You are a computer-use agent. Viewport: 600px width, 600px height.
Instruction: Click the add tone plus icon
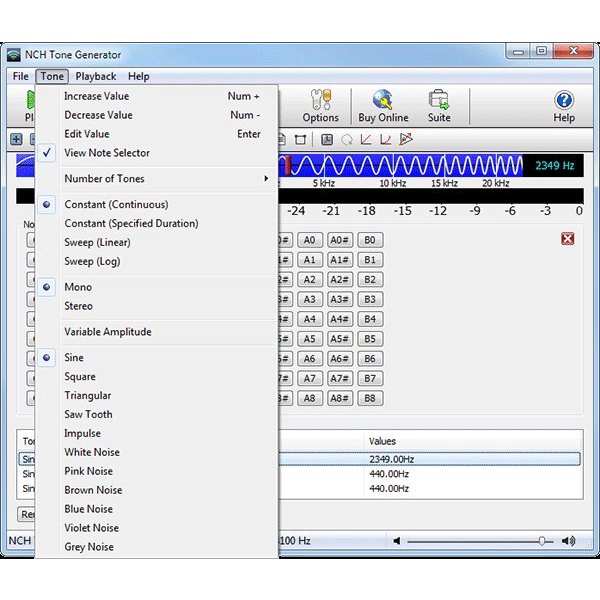click(x=17, y=139)
